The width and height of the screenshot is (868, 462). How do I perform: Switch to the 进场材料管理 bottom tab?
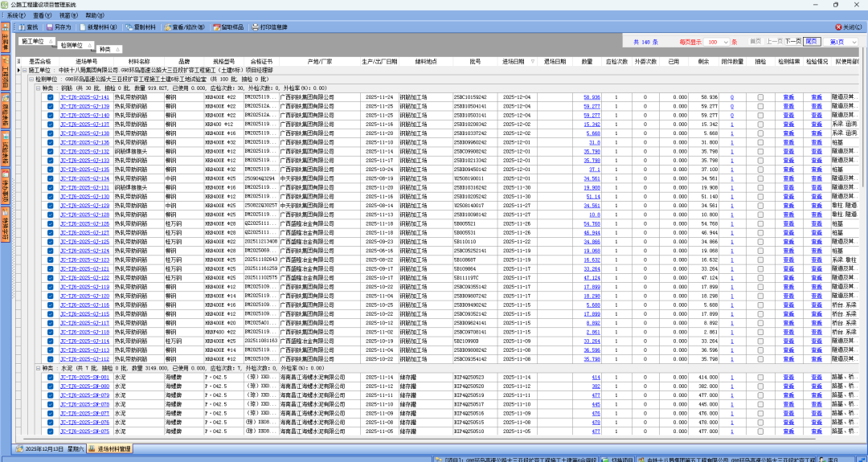click(109, 448)
